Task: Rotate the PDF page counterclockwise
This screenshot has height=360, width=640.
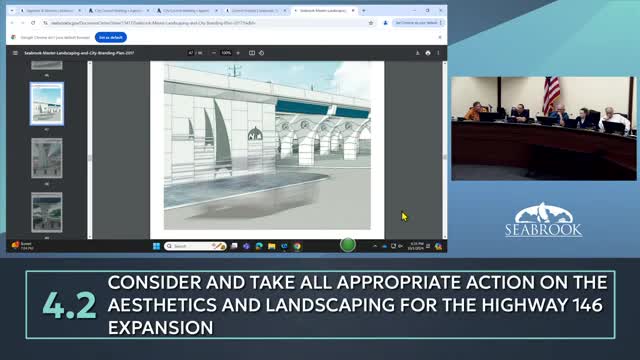Action: tap(262, 53)
